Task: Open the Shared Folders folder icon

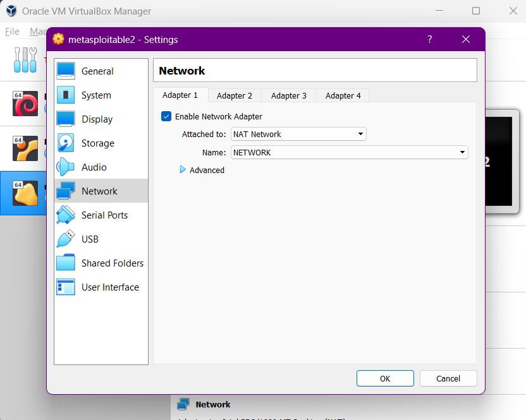Action: (x=65, y=263)
